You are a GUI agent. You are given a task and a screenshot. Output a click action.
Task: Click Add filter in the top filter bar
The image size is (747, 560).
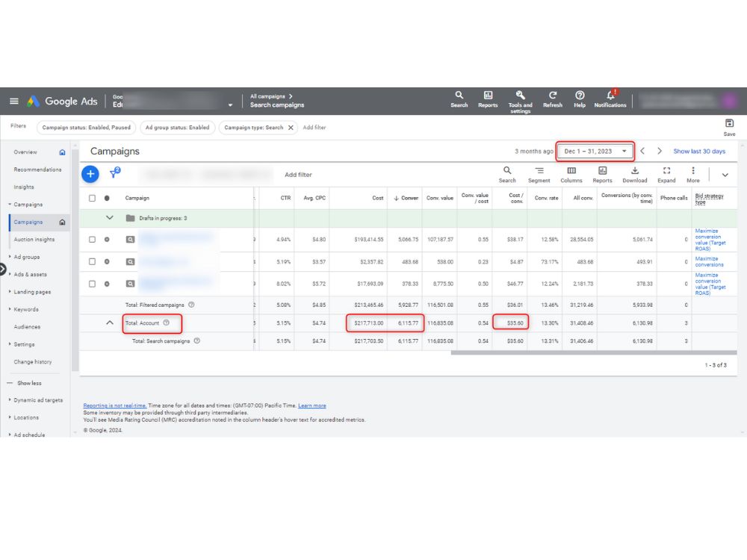[314, 128]
